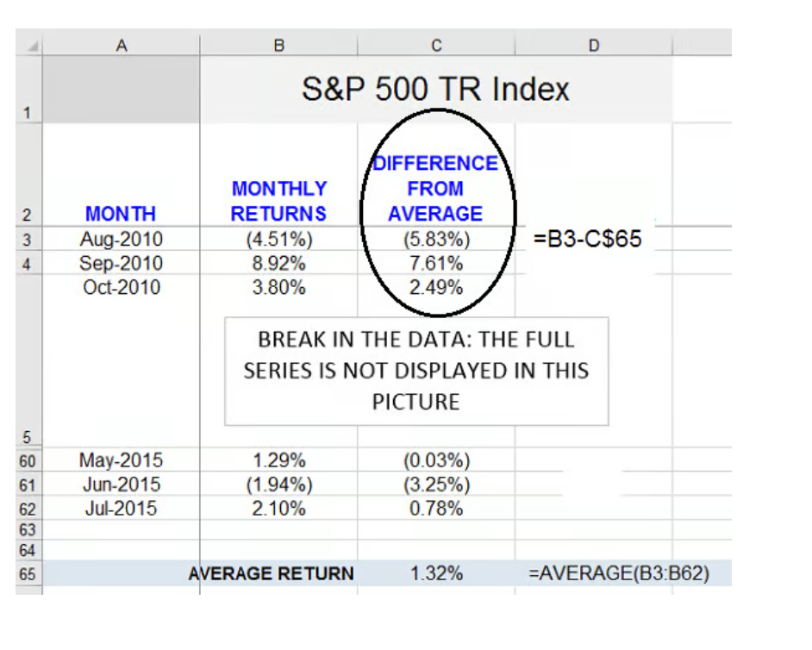Select the BREAK IN THE DATA text box

(416, 371)
